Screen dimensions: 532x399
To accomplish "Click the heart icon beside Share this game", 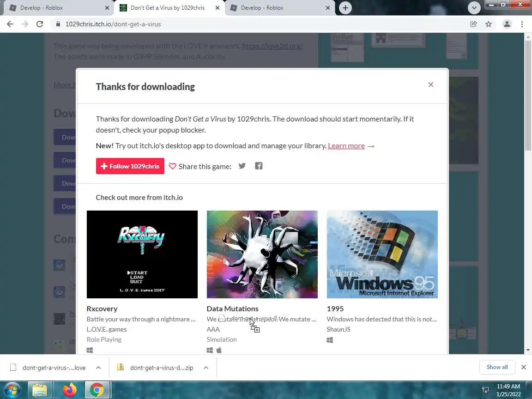I will coord(173,166).
